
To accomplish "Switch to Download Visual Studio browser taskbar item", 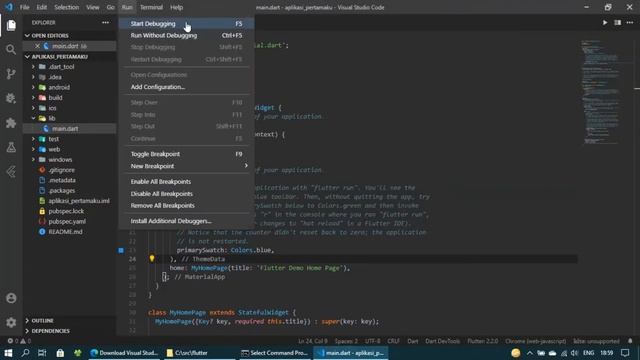I will click(124, 353).
